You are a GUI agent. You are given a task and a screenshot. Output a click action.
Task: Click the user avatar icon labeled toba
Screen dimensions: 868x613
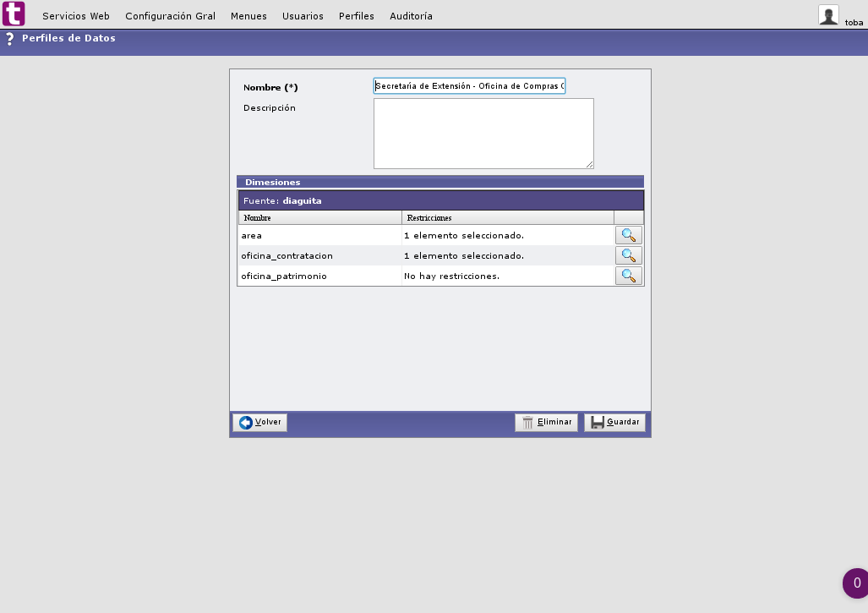coord(829,14)
